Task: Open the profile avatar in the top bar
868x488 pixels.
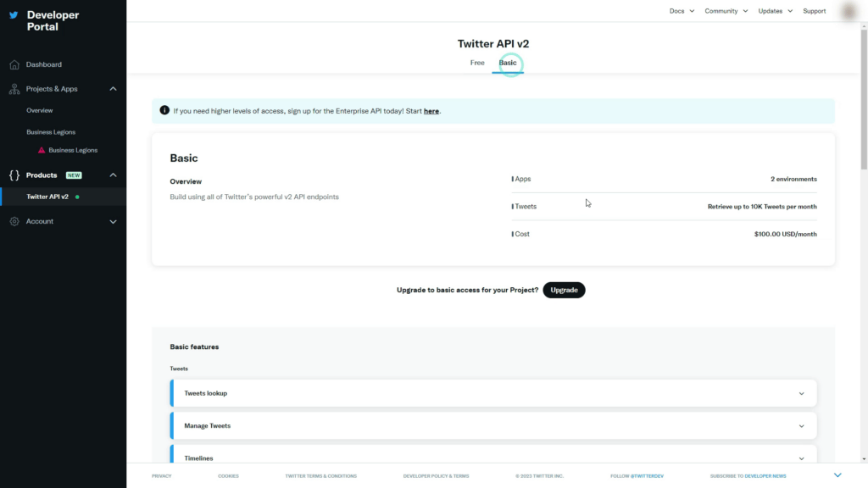Action: coord(848,11)
